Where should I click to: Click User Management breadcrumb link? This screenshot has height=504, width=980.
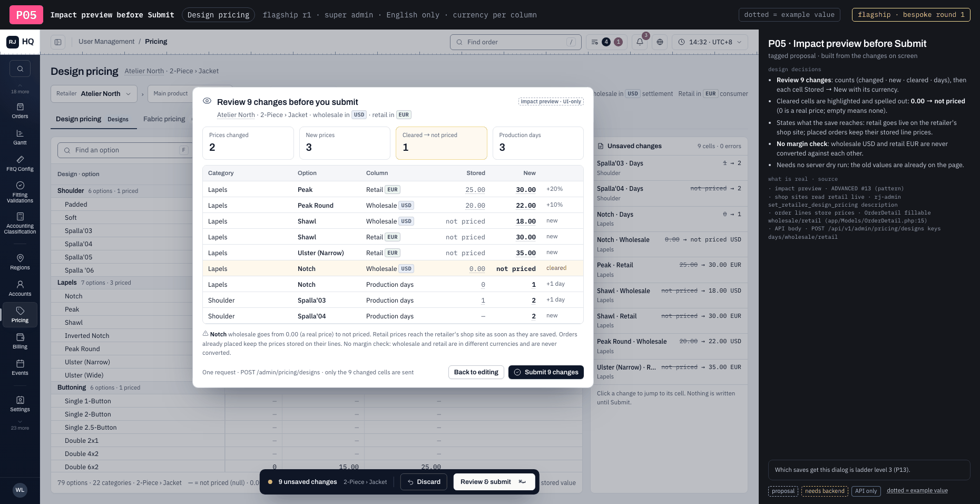(x=106, y=42)
